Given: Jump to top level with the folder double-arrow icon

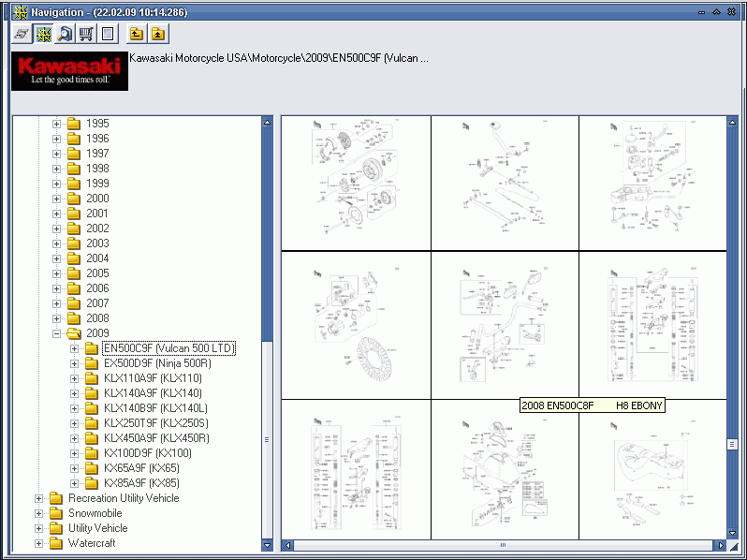Looking at the screenshot, I should click(158, 34).
